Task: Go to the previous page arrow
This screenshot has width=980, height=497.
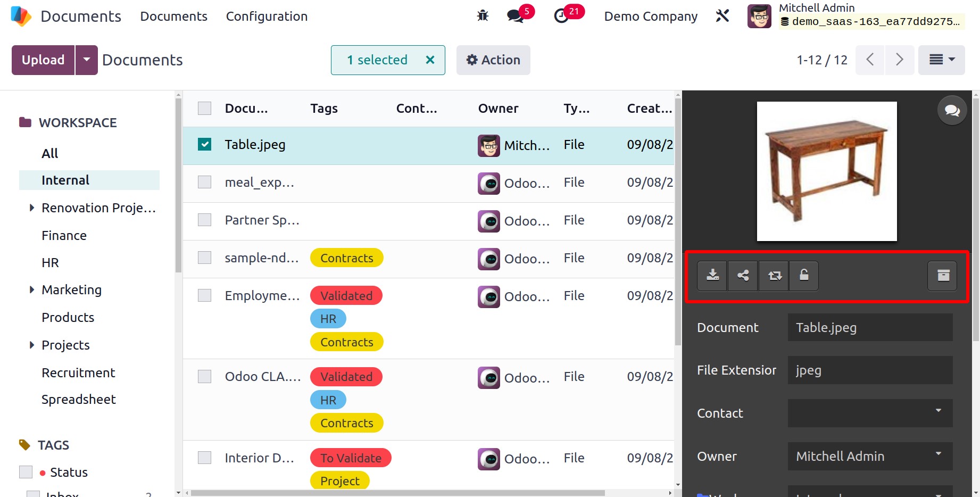Action: point(870,60)
